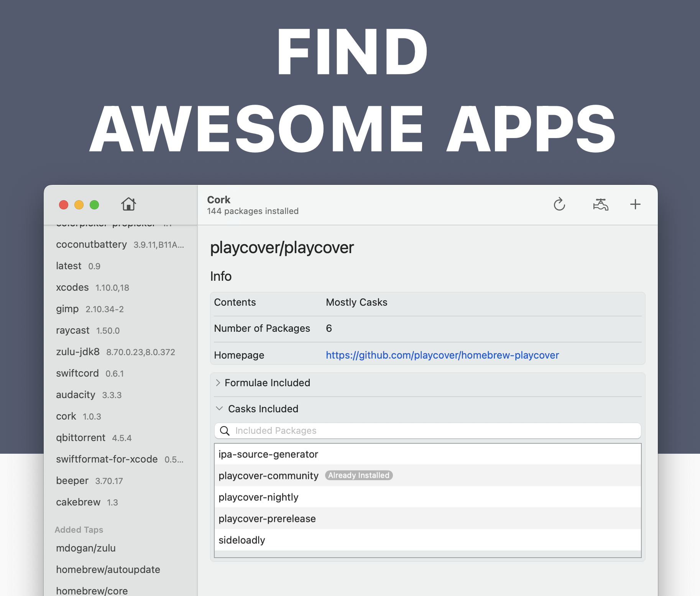Collapse the Casks Included section

[219, 409]
